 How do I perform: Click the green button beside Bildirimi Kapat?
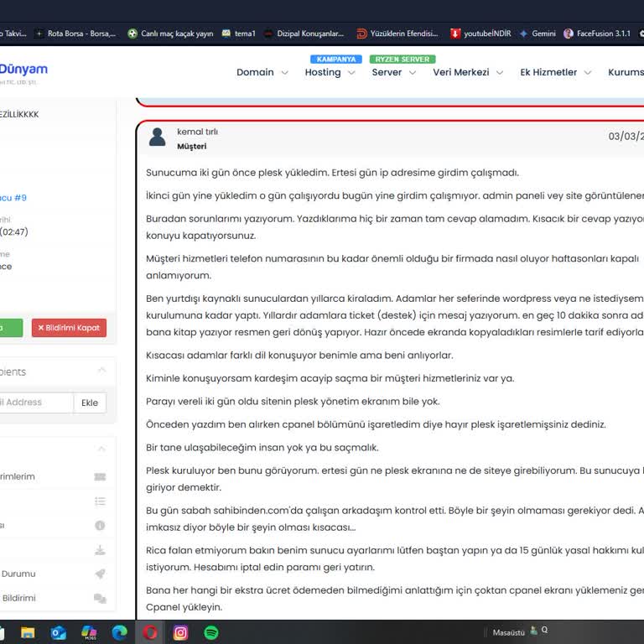(11, 328)
